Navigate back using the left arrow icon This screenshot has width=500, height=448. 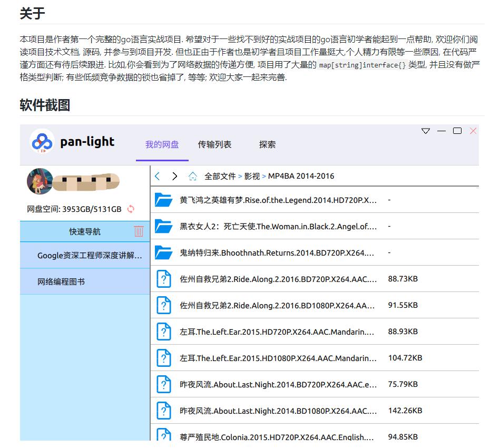(x=157, y=176)
